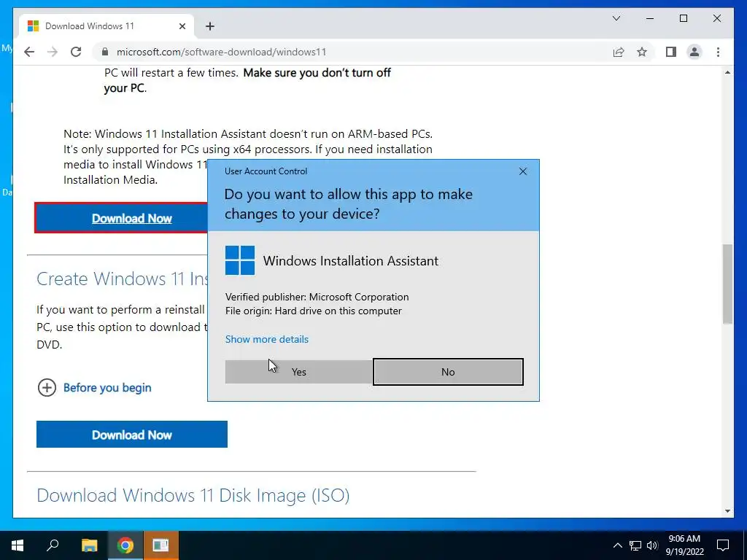Go back in Chrome browser
This screenshot has width=747, height=560.
click(x=29, y=52)
